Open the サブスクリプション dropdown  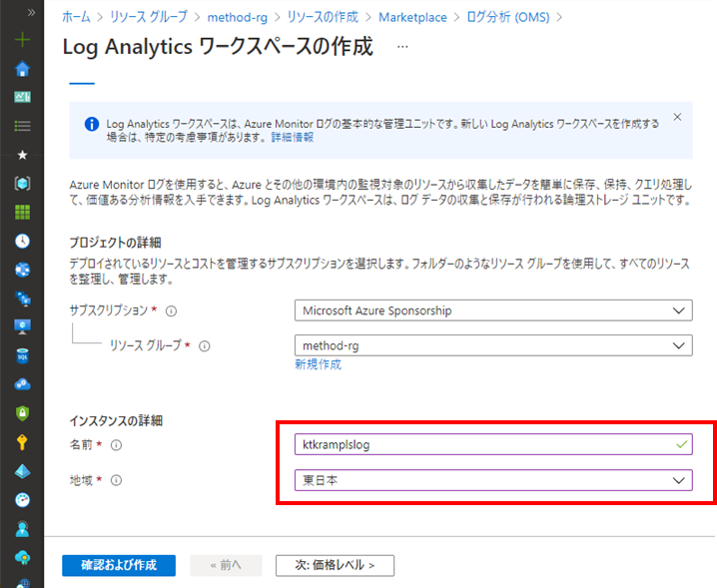pyautogui.click(x=493, y=310)
